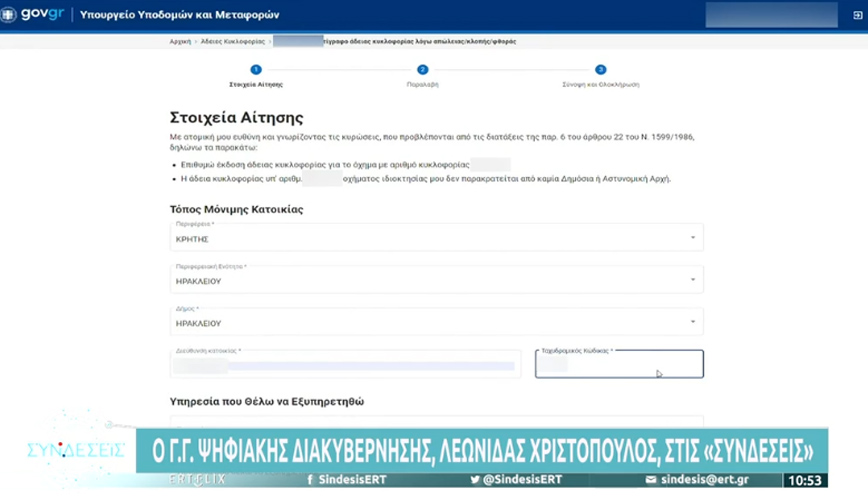Expand the Περιφερειακή Ενότητα dropdown
This screenshot has width=868, height=500.
pos(436,280)
